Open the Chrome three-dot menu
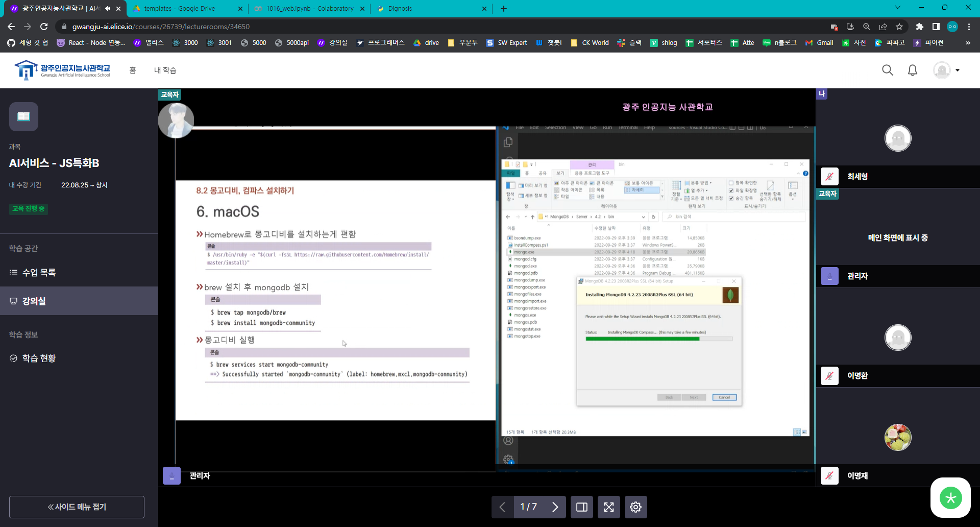This screenshot has width=980, height=527. coord(969,27)
